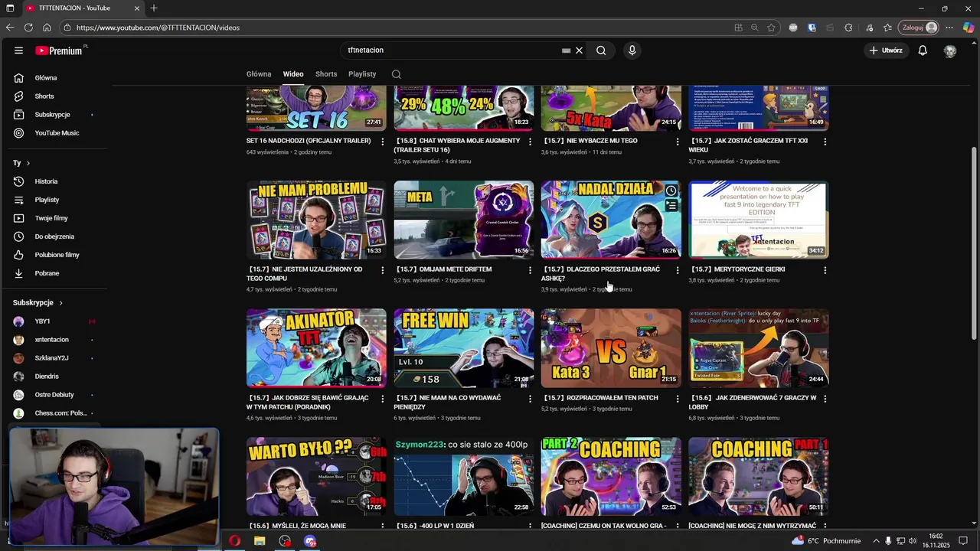Play the Kata 3 VS Gnar 1 thumbnail
The height and width of the screenshot is (551, 980).
[x=611, y=348]
